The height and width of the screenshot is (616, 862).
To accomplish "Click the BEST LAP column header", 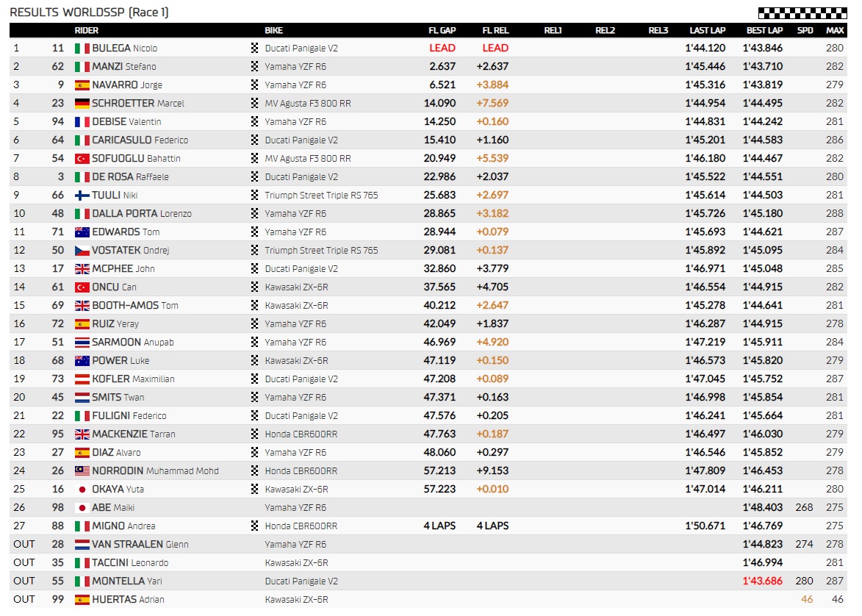I will pyautogui.click(x=765, y=30).
